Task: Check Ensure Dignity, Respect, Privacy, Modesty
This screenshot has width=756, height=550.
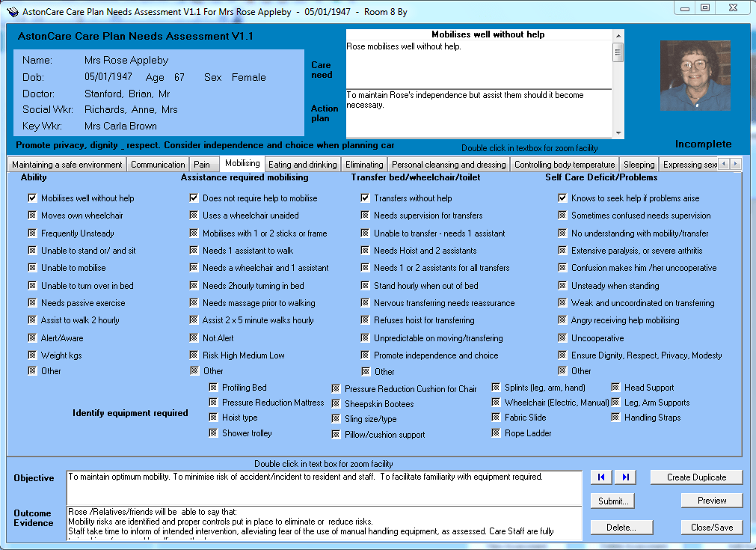Action: click(x=562, y=355)
